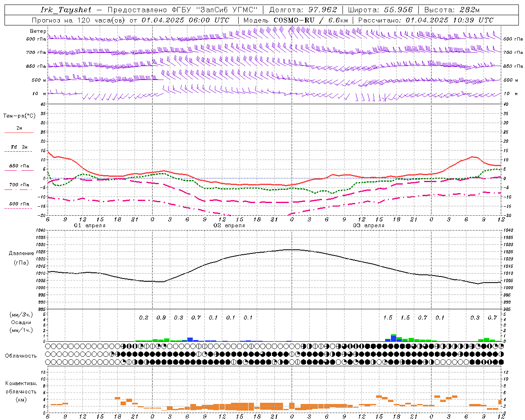Screen dimensions: 525x420
Task: Click the Облачность cloud cover label
Action: (x=21, y=356)
